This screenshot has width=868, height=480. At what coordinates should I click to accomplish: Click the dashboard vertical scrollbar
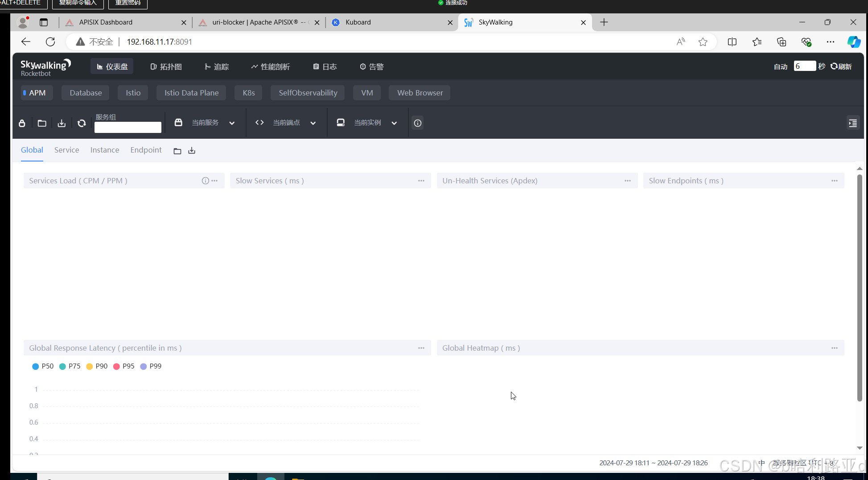860,288
